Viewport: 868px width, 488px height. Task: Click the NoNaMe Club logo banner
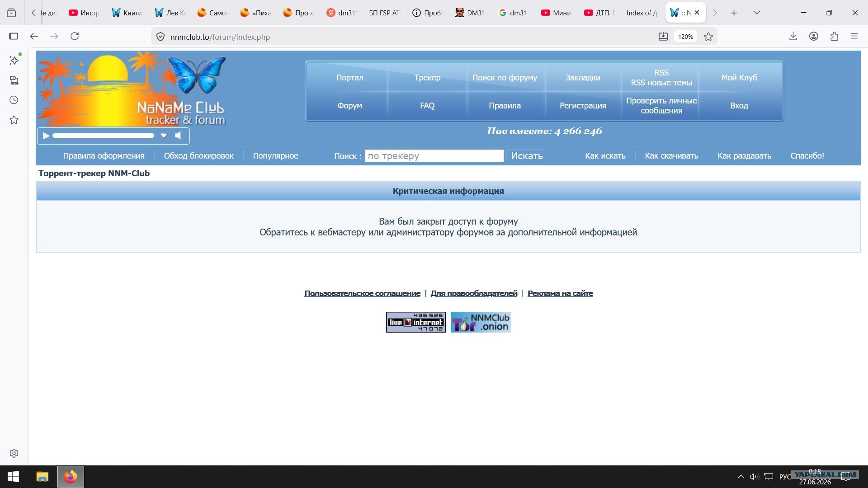[132, 89]
